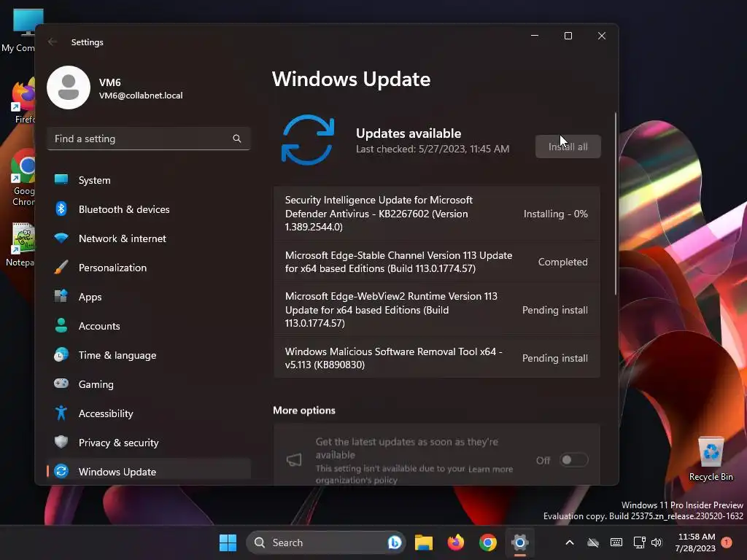This screenshot has height=560, width=747.
Task: Select Windows Update in the sidebar
Action: pos(149,471)
